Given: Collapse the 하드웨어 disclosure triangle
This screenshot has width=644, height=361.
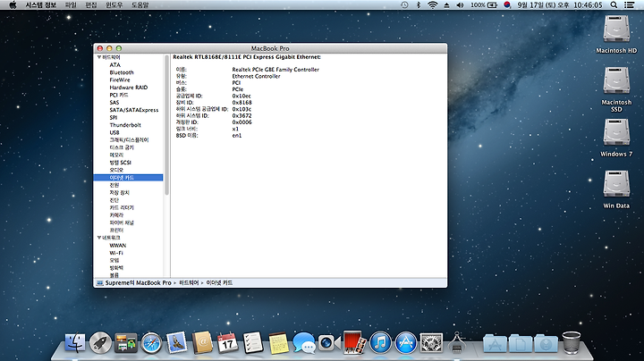Looking at the screenshot, I should (x=99, y=57).
